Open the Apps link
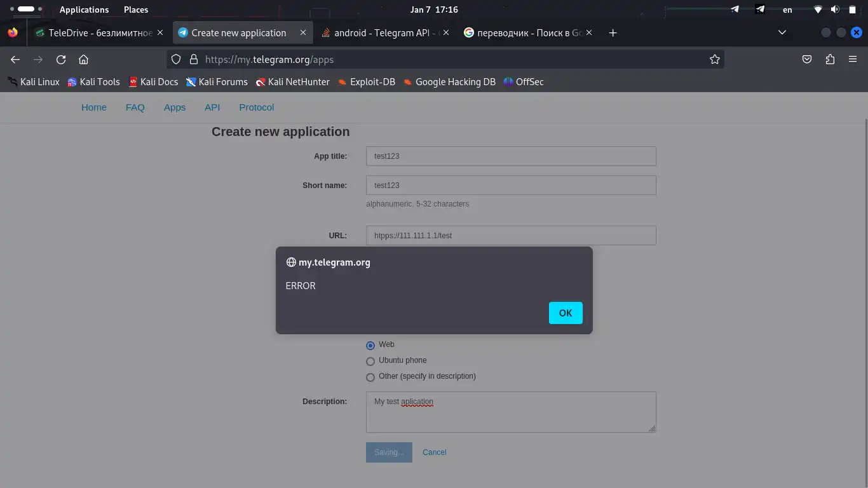 (x=175, y=107)
